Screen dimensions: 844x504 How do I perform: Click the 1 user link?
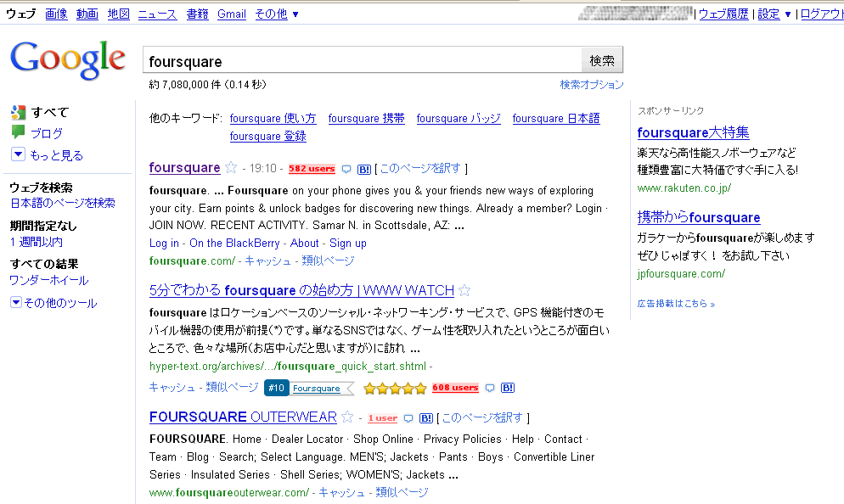point(383,418)
